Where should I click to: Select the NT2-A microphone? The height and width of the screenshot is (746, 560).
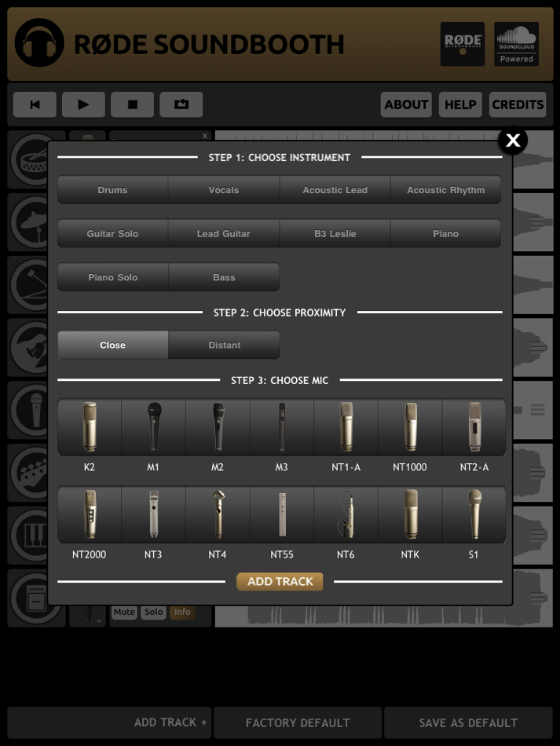pyautogui.click(x=474, y=427)
